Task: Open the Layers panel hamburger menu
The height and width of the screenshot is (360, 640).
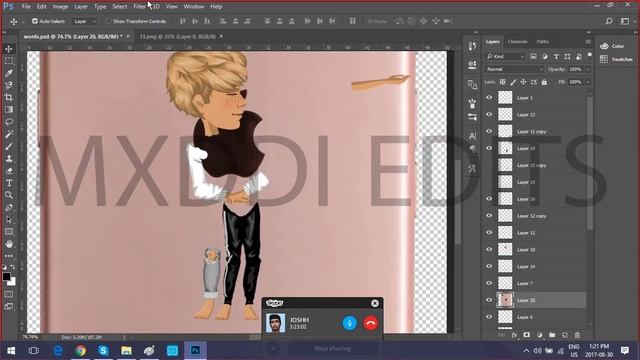Action: (588, 42)
